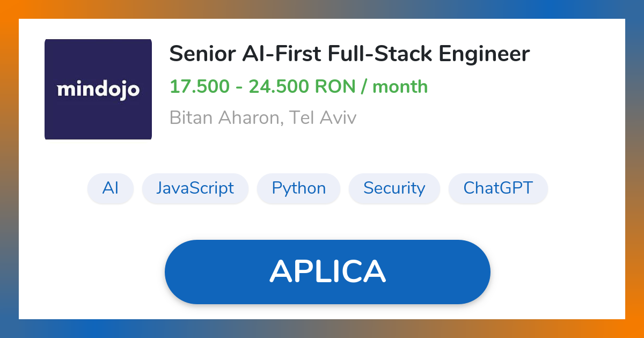Image resolution: width=644 pixels, height=338 pixels.
Task: Open the Senior AI-First Full-Stack Engineer job title
Action: point(349,54)
